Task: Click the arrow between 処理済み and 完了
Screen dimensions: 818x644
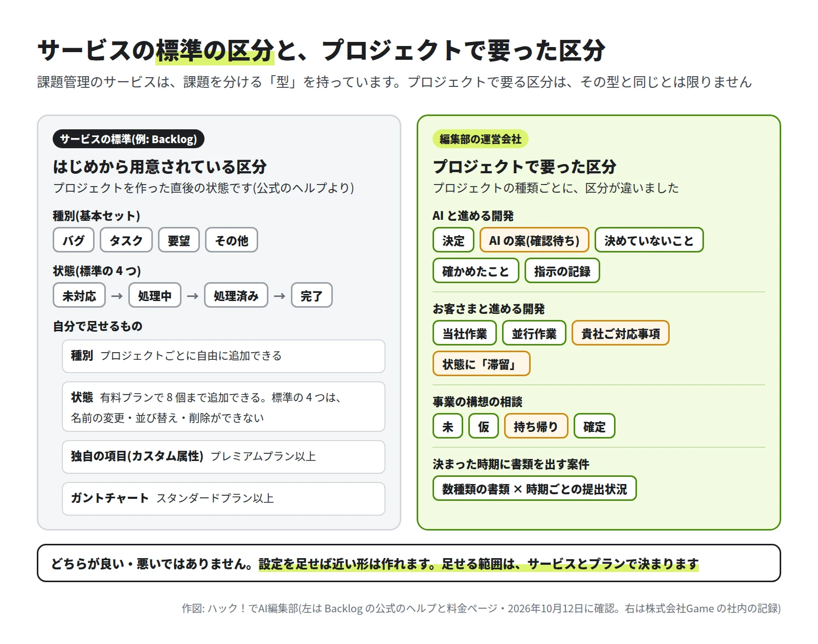Action: tap(280, 296)
